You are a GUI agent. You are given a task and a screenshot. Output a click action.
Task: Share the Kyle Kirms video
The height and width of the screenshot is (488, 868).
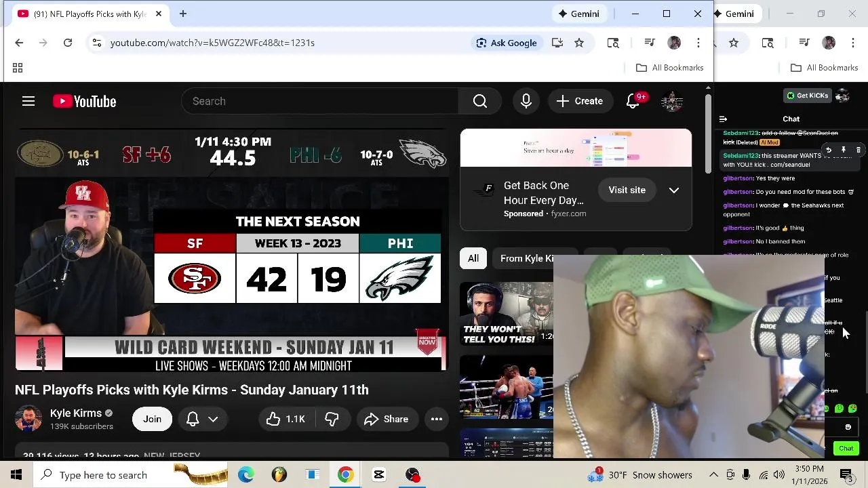[386, 419]
